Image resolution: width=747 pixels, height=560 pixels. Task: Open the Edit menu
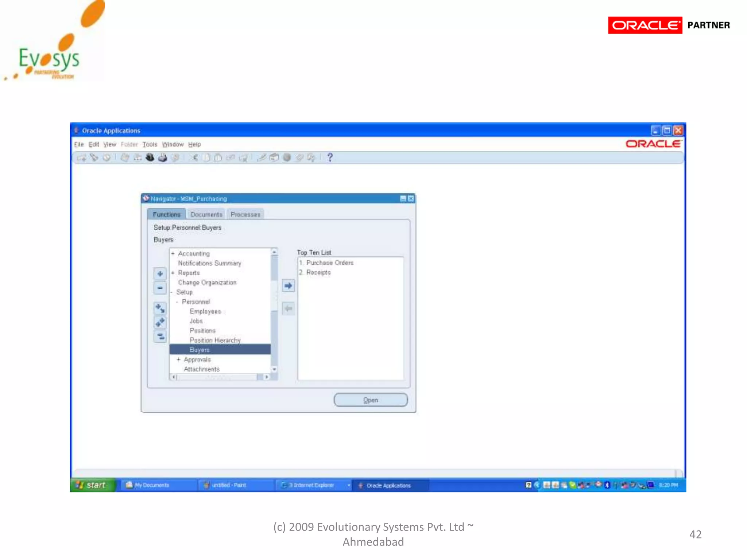(x=94, y=144)
